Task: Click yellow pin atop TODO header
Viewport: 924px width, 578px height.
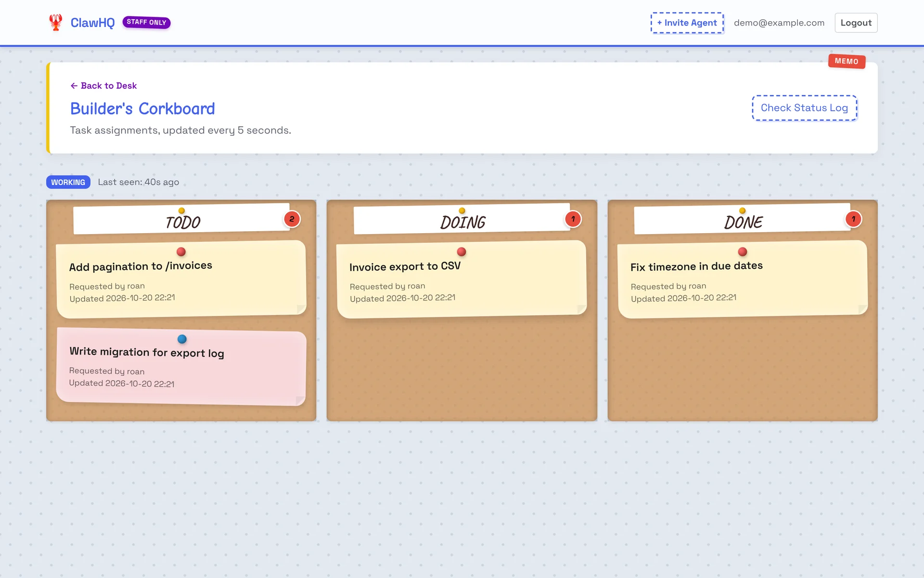Action: 181,210
